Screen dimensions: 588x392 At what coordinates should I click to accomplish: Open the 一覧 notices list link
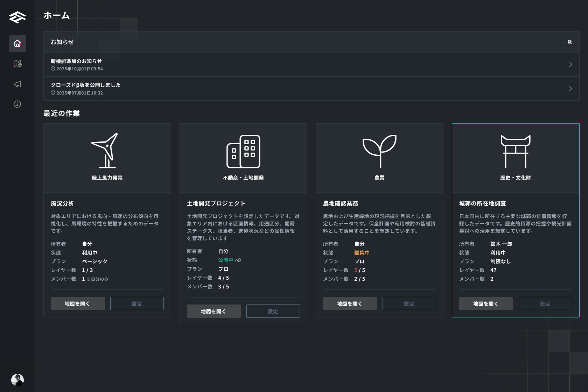pyautogui.click(x=567, y=42)
